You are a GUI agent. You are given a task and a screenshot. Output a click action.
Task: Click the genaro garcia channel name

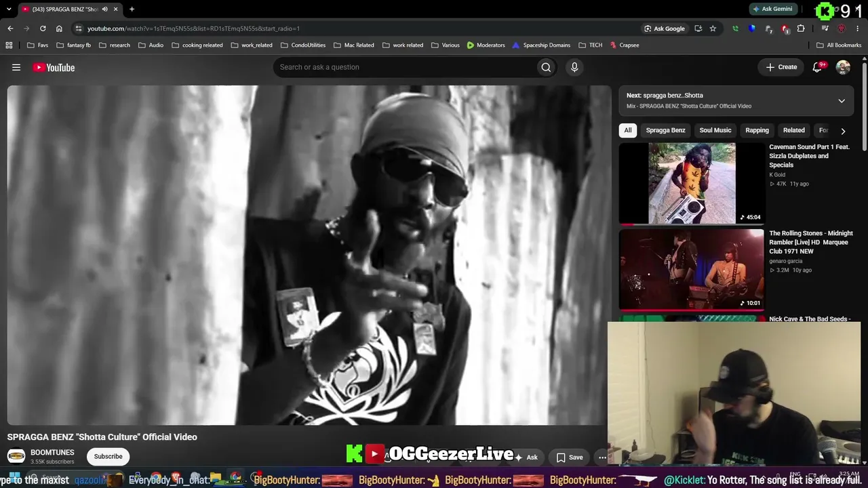[x=786, y=261]
